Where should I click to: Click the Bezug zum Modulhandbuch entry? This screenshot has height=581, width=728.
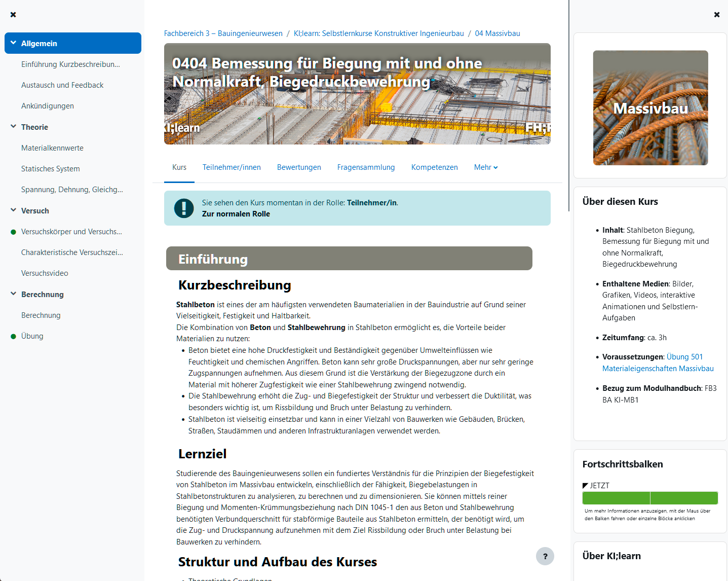[660, 394]
